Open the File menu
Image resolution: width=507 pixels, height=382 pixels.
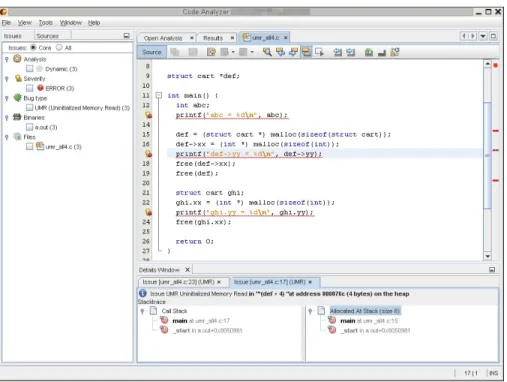6,23
